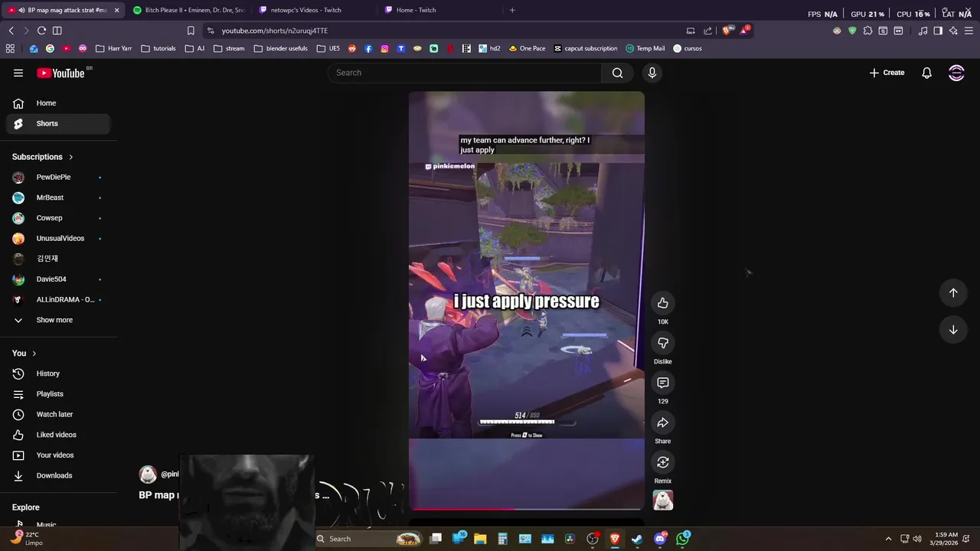Open Davie504 subscription
The width and height of the screenshot is (980, 551).
[58, 279]
